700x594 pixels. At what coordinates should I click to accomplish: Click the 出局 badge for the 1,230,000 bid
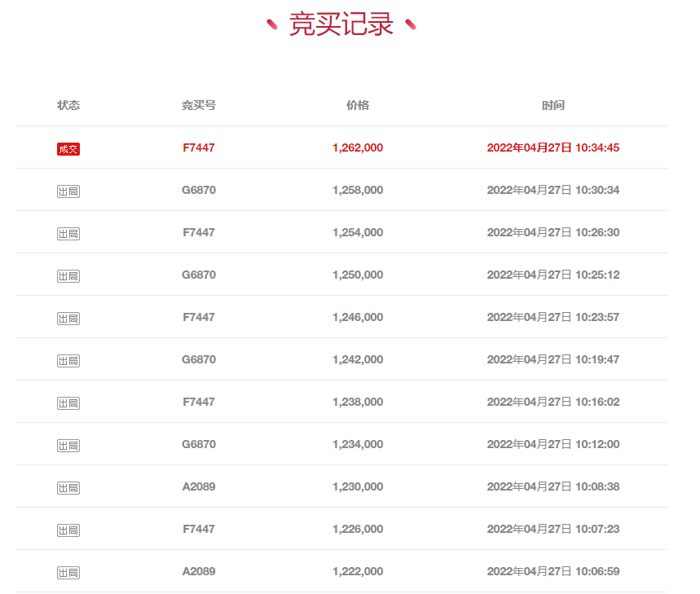point(68,488)
